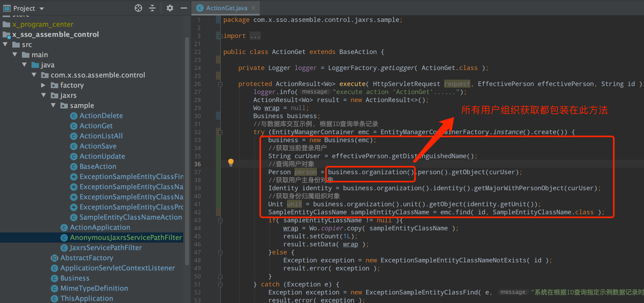Select AnonymousJaxrsServicePathFilter in tree
The height and width of the screenshot is (303, 644).
click(126, 238)
